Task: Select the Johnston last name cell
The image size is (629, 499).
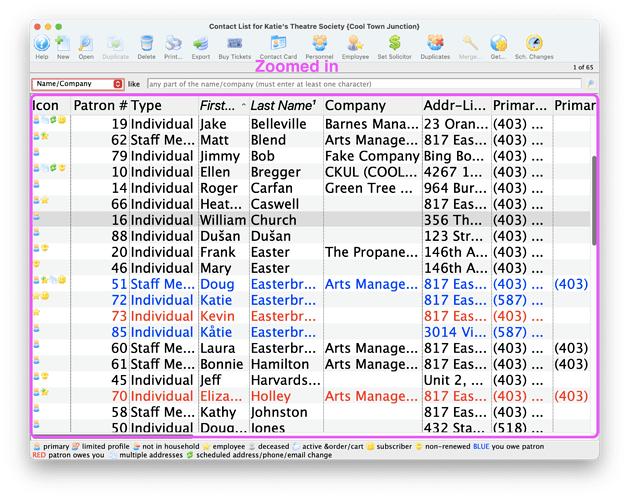Action: coord(286,413)
